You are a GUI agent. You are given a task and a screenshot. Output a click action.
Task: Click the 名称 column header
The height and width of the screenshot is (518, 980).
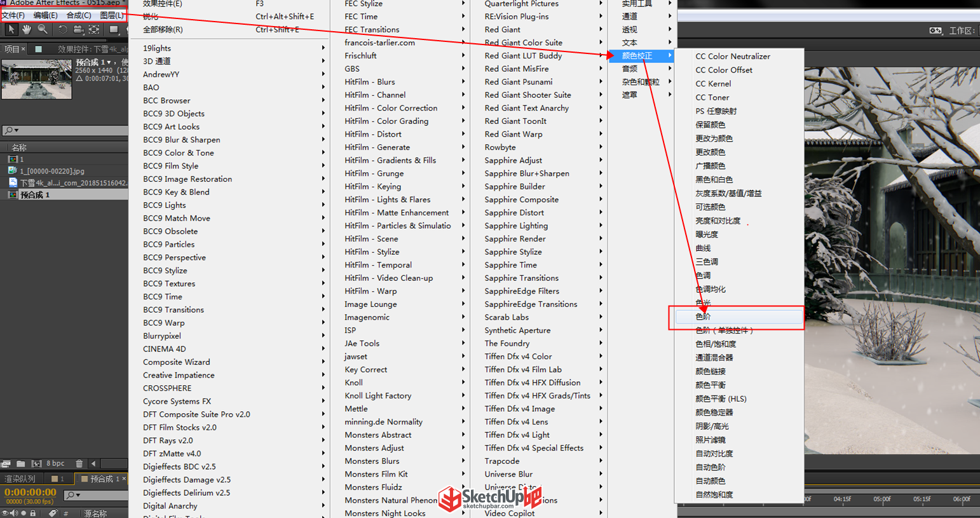[19, 147]
